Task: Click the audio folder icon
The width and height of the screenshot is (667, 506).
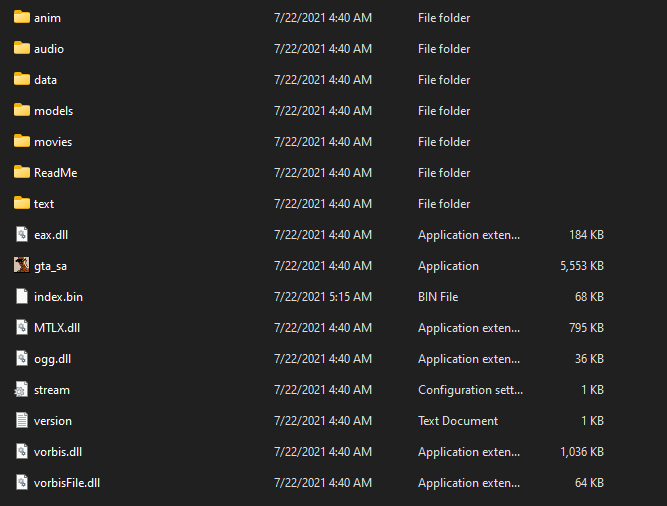Action: [22, 48]
